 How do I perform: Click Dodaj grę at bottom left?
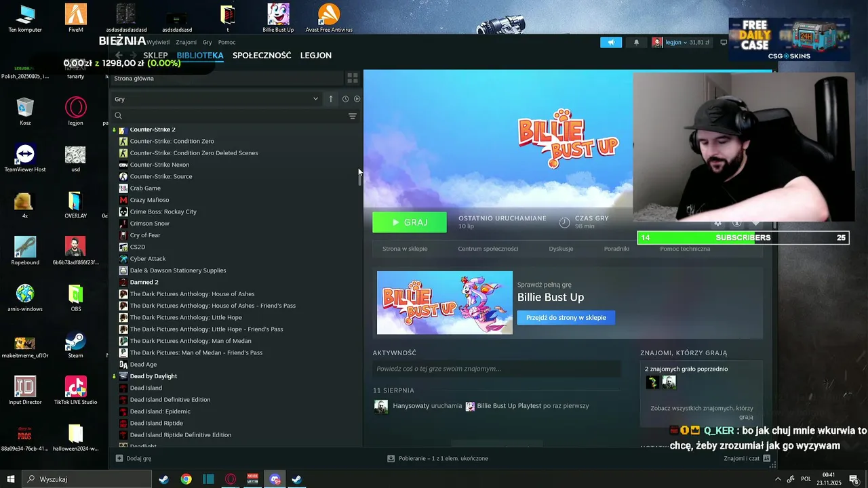[134, 458]
